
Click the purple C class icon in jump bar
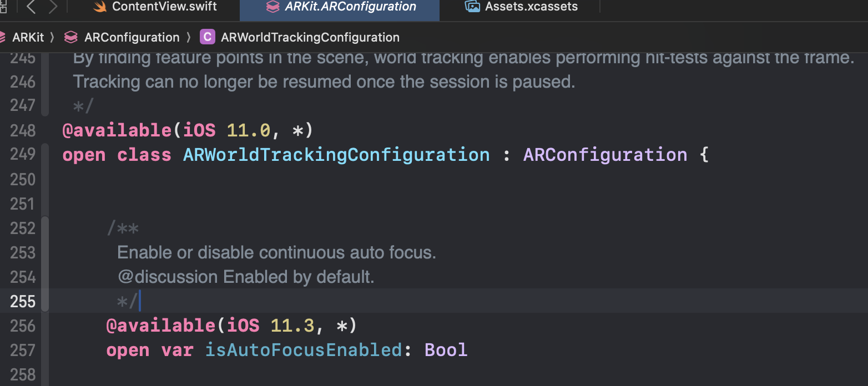pyautogui.click(x=207, y=37)
